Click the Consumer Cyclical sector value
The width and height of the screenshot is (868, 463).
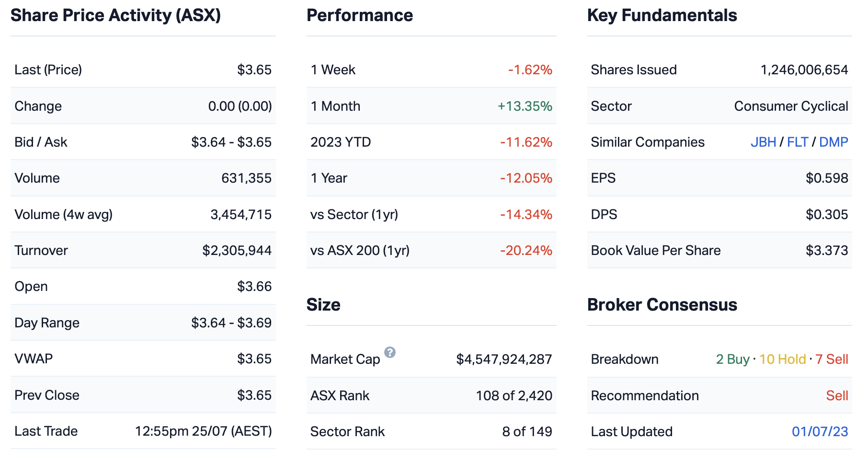coord(791,106)
